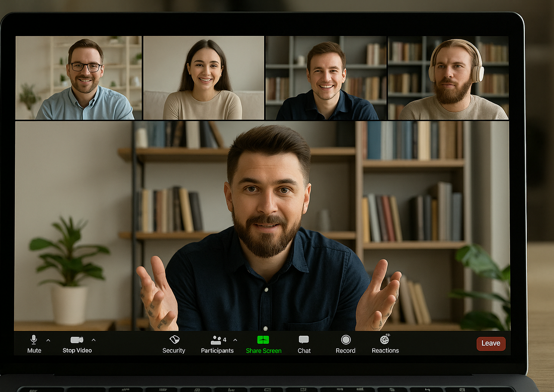Viewport: 554px width, 392px height.
Task: Click the Mute text label
Action: click(34, 350)
